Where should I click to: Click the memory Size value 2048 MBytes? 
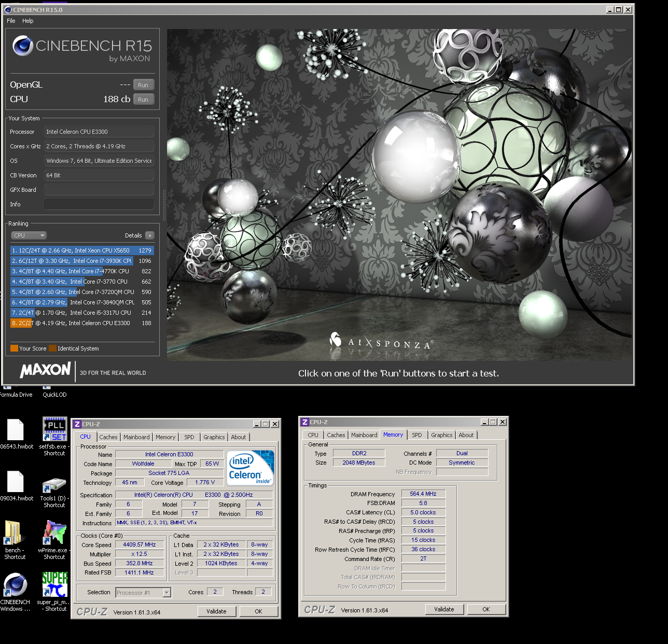point(359,463)
